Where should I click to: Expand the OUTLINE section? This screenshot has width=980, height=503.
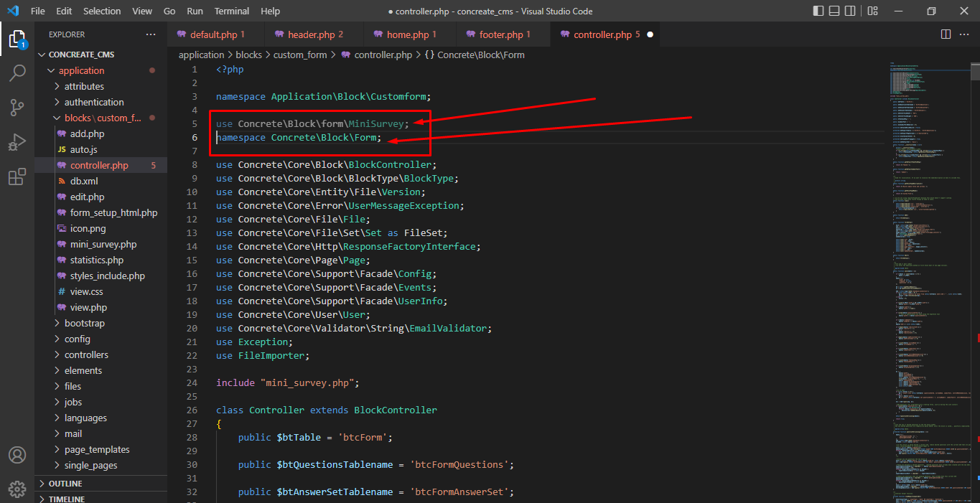click(101, 483)
